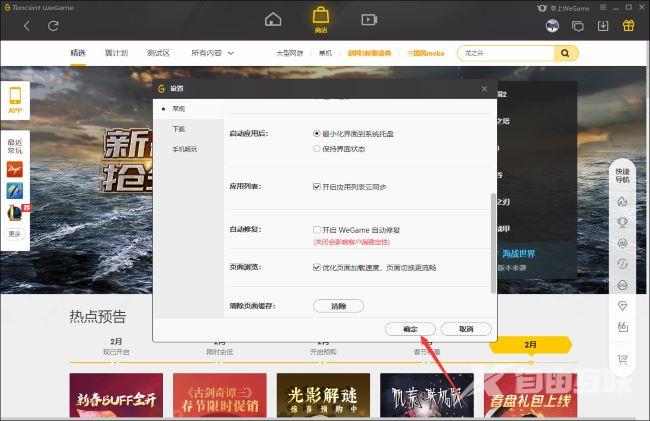Click the gift box icon at top right

[x=628, y=26]
